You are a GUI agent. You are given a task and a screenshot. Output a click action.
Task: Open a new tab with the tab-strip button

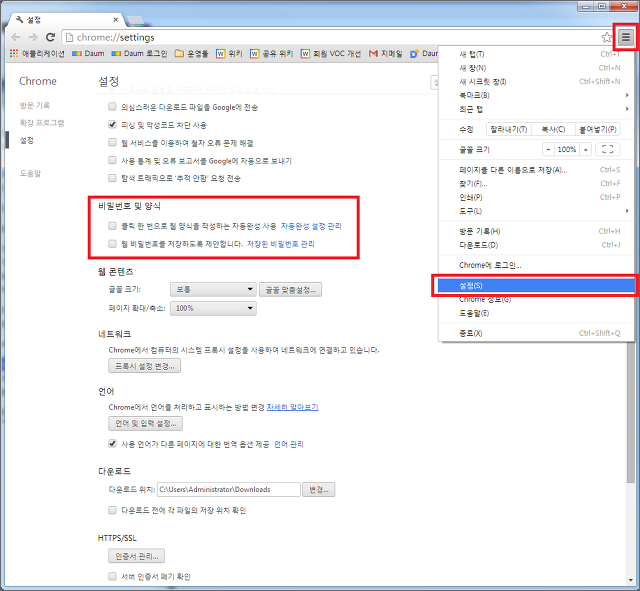[x=135, y=20]
